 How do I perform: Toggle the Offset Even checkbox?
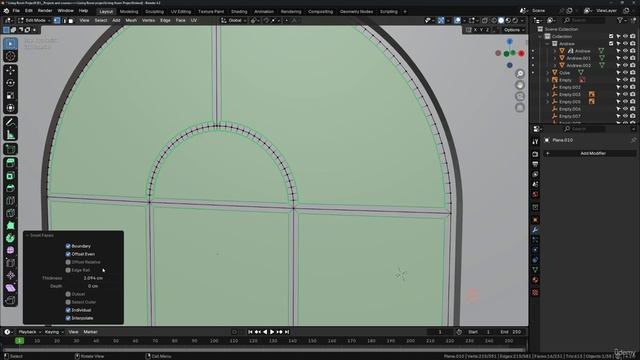pyautogui.click(x=68, y=254)
